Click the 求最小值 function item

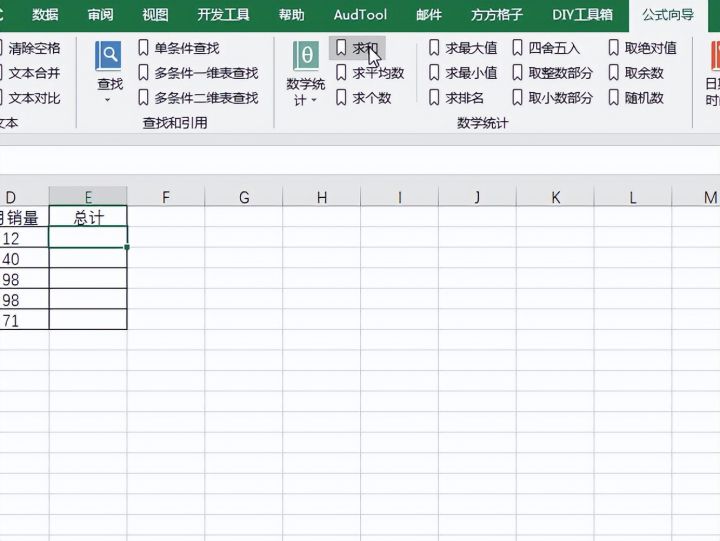[463, 73]
